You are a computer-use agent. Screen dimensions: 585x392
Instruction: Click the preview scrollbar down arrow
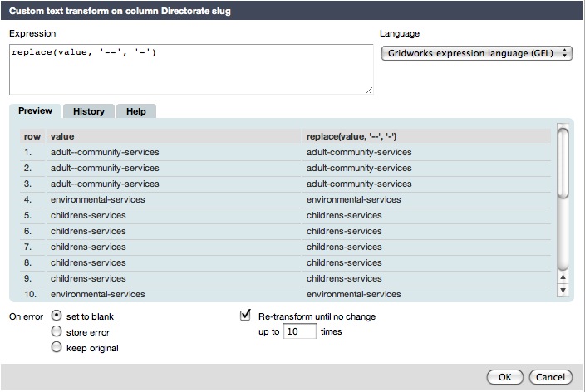pyautogui.click(x=563, y=290)
